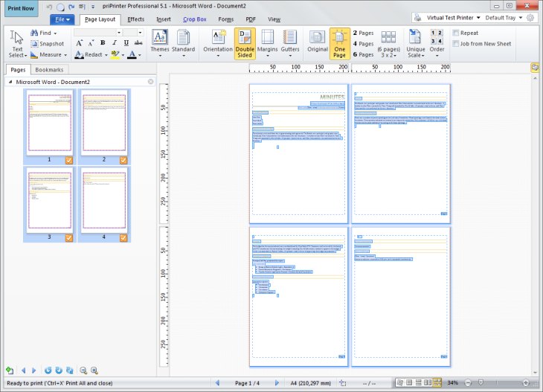
Task: Open the page Order options
Action: [x=437, y=44]
